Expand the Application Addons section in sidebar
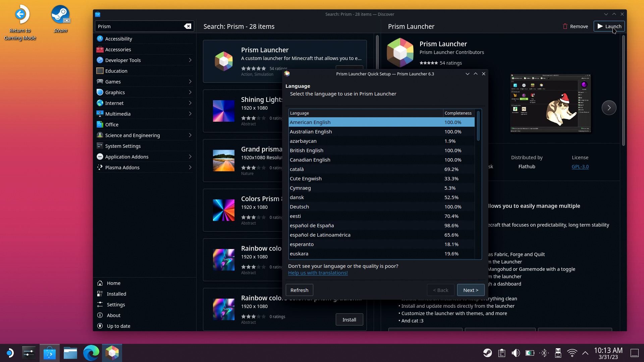Image resolution: width=644 pixels, height=362 pixels. tap(189, 157)
